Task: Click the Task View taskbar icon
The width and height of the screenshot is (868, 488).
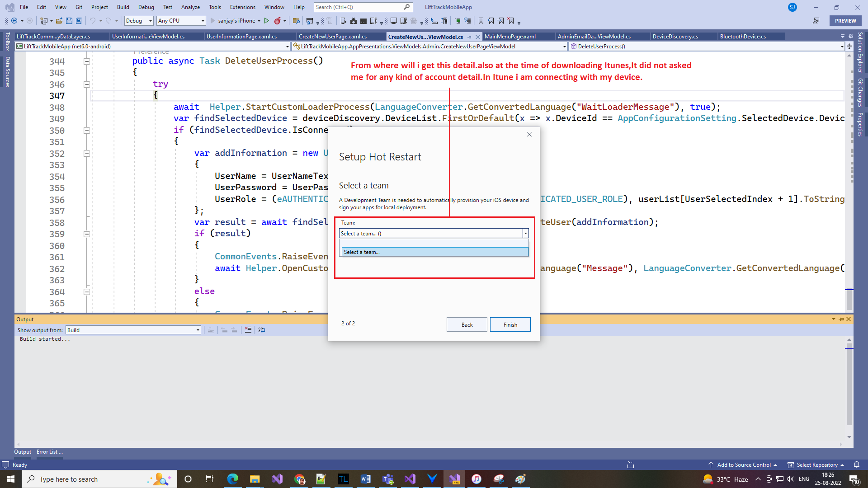Action: (x=210, y=479)
